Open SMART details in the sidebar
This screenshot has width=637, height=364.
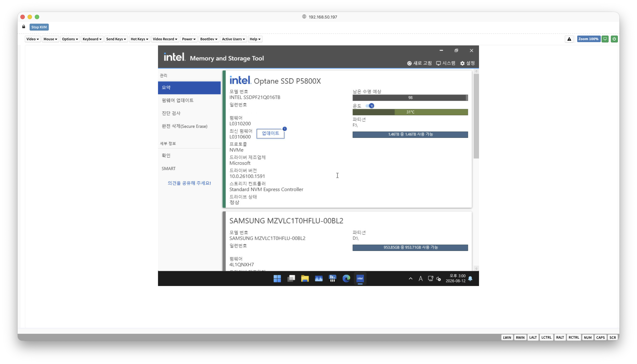point(189,169)
